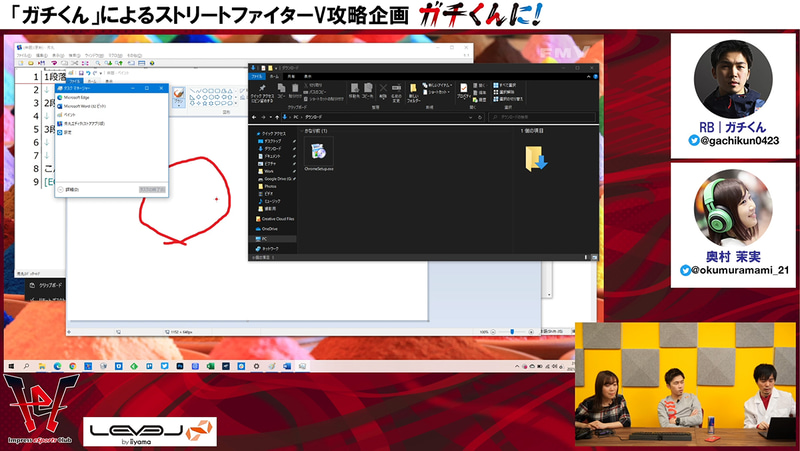Click Paint's zoom in plus button
Image resolution: width=800 pixels, height=451 pixels.
click(x=531, y=332)
